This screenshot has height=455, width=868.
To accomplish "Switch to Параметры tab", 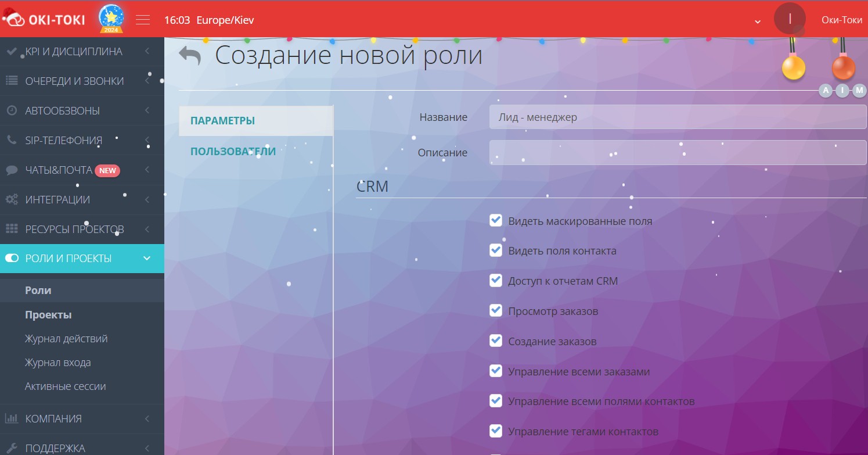I will [x=256, y=121].
